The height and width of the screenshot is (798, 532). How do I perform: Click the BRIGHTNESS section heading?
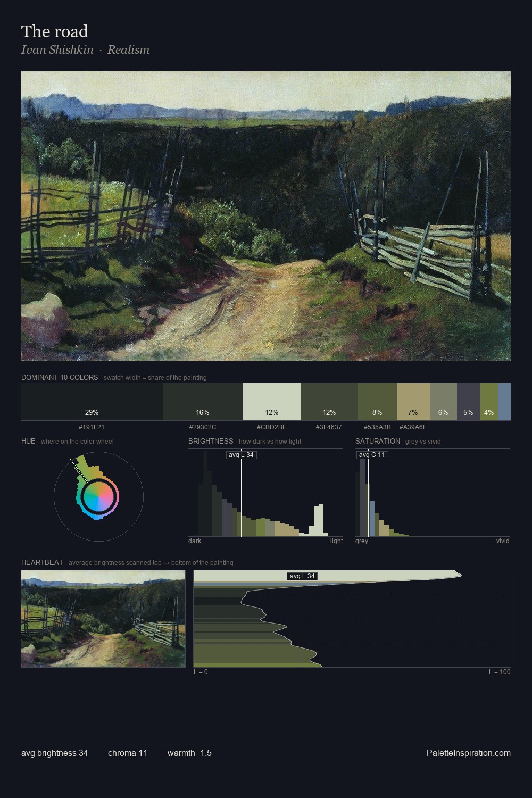[211, 441]
